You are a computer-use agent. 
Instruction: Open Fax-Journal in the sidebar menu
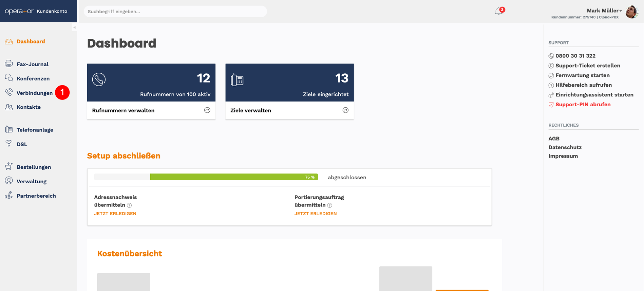tap(33, 64)
